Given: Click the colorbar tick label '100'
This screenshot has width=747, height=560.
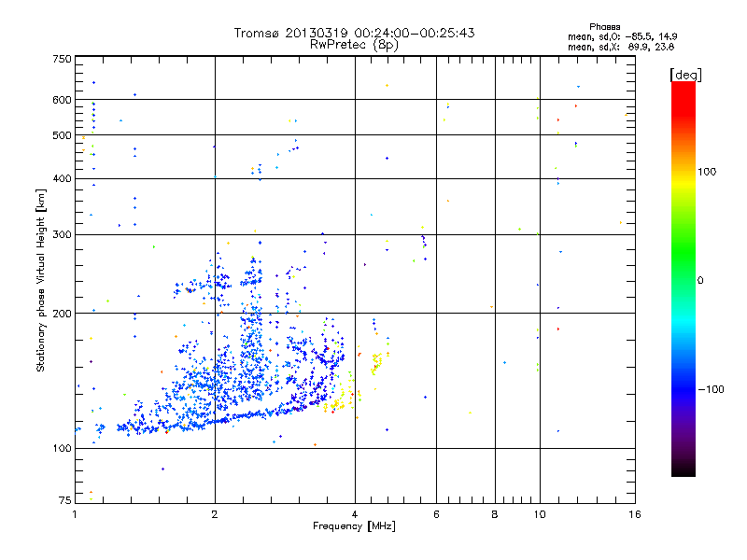Looking at the screenshot, I should pos(707,172).
